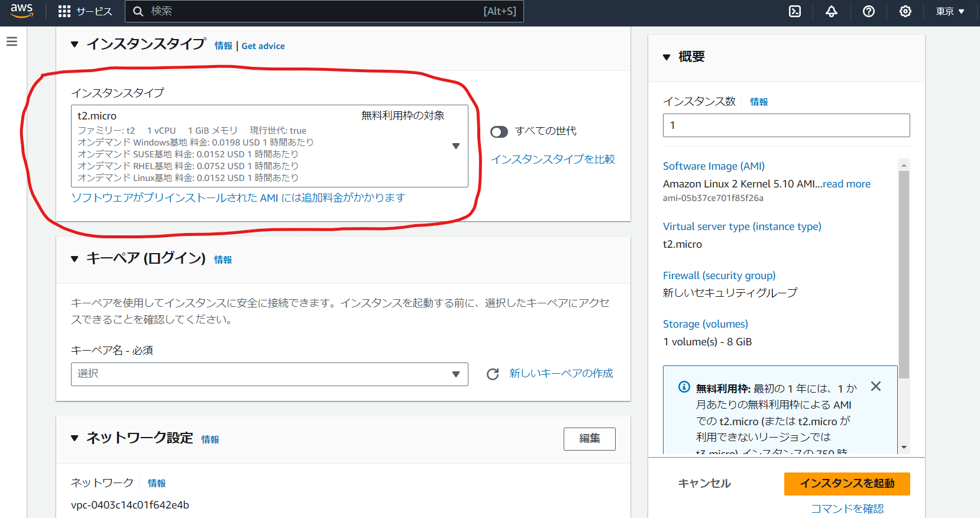980x518 pixels.
Task: Click Firewall (security group) link
Action: point(719,276)
